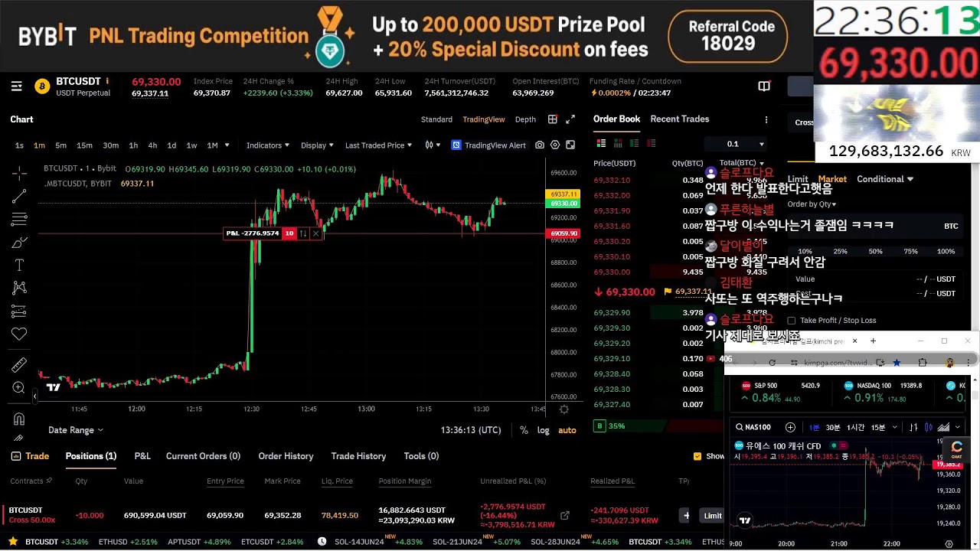Switch to Recent Trades tab
This screenshot has height=551, width=980.
pyautogui.click(x=680, y=119)
